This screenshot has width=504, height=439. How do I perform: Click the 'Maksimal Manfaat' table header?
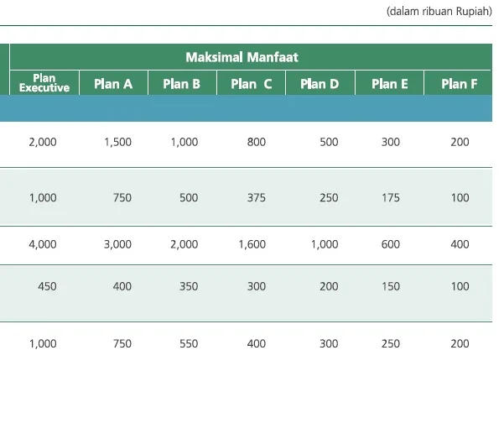[251, 57]
